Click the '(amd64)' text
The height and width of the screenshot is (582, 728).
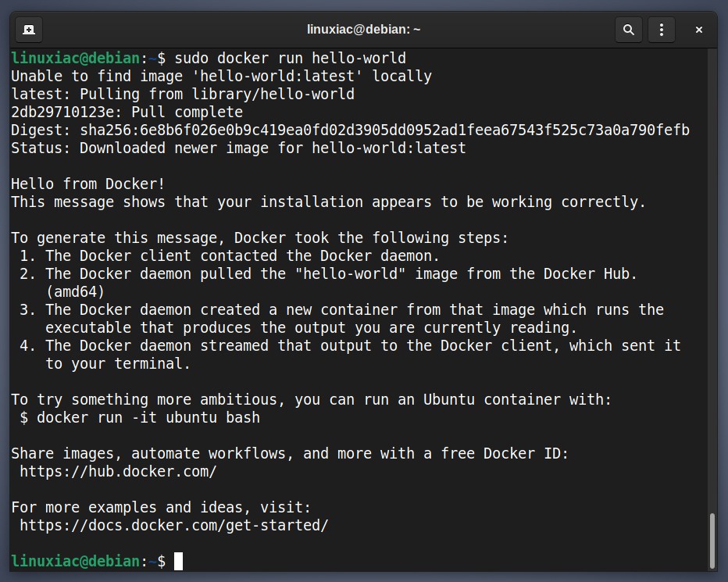[x=75, y=291]
